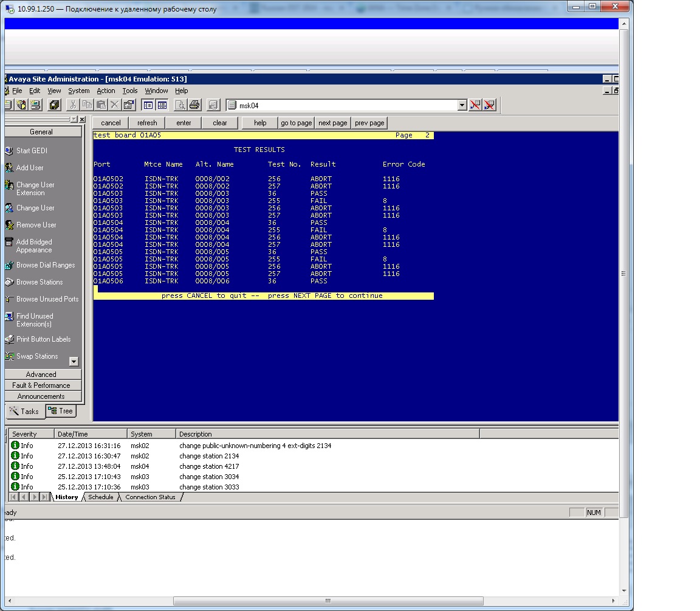Open Add Bridged Appearance task
The height and width of the screenshot is (611, 700).
(34, 246)
